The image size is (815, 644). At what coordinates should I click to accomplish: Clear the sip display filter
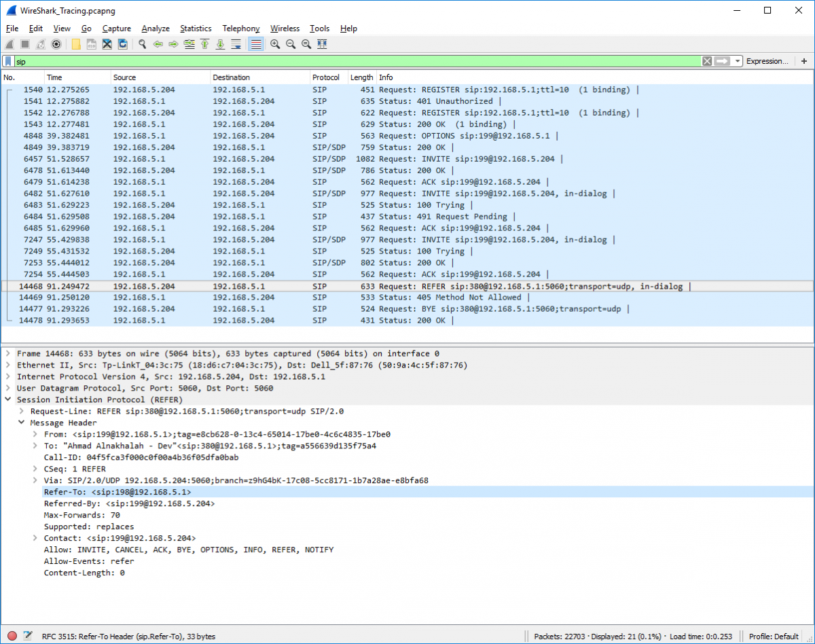pos(707,61)
